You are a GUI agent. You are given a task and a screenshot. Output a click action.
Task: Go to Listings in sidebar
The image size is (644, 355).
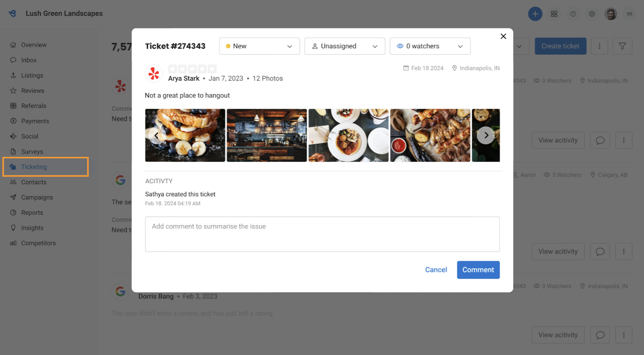click(32, 76)
